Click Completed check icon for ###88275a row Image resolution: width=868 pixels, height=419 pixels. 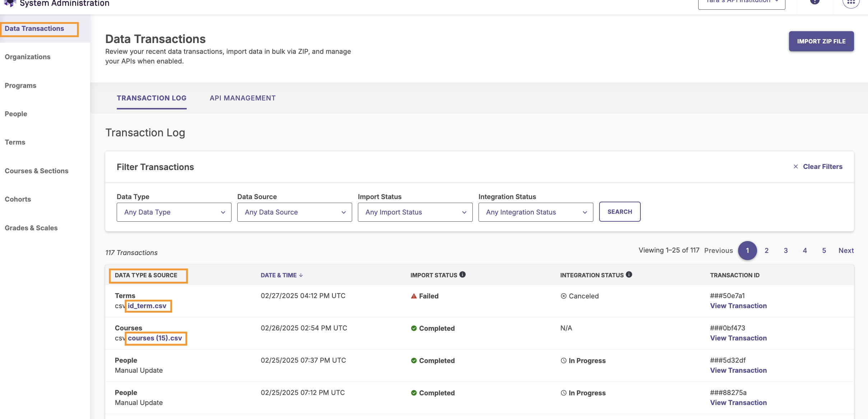[x=414, y=393]
